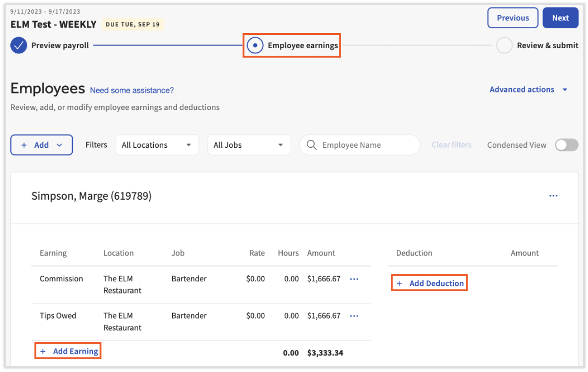Image resolution: width=588 pixels, height=372 pixels.
Task: Click the Clear filters link
Action: click(451, 145)
